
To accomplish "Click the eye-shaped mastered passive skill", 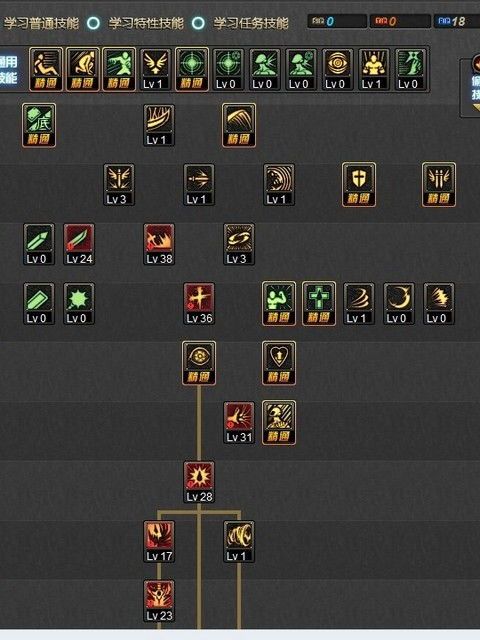I will tap(199, 363).
